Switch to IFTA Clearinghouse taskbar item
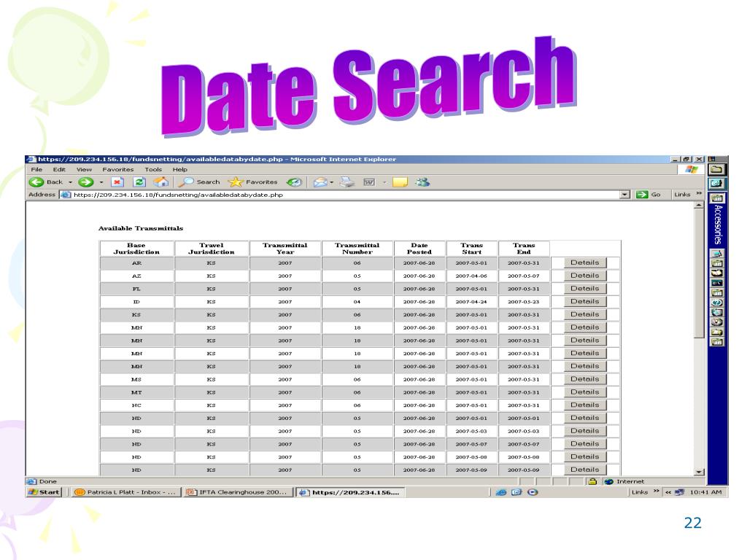747x560 pixels. [x=238, y=492]
